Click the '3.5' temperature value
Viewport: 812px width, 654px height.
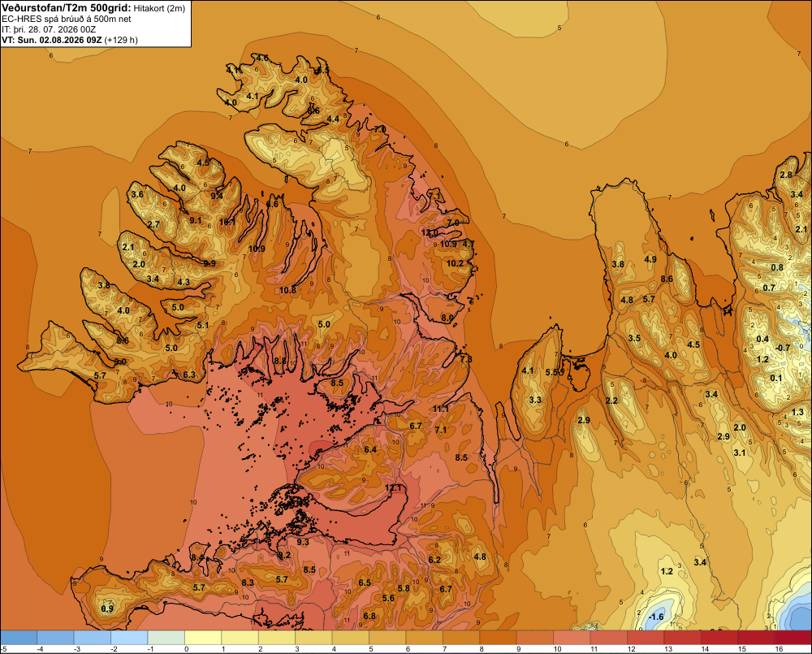point(634,339)
